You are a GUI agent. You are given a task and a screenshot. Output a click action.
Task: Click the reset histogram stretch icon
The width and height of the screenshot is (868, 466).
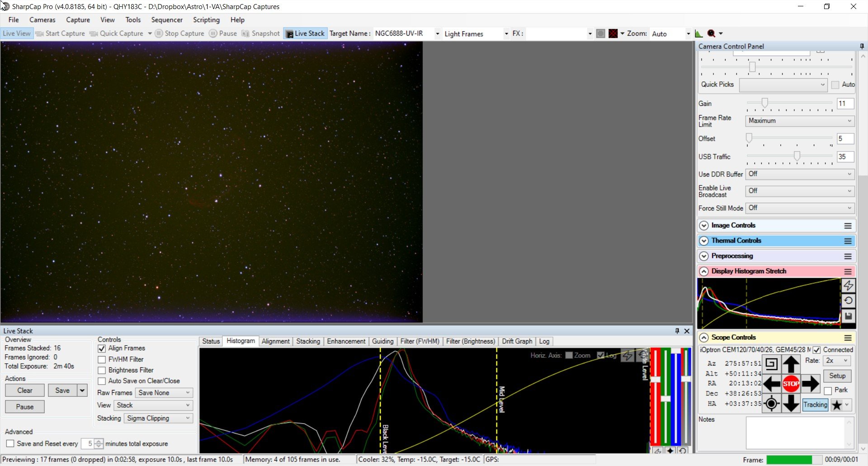[x=848, y=301]
